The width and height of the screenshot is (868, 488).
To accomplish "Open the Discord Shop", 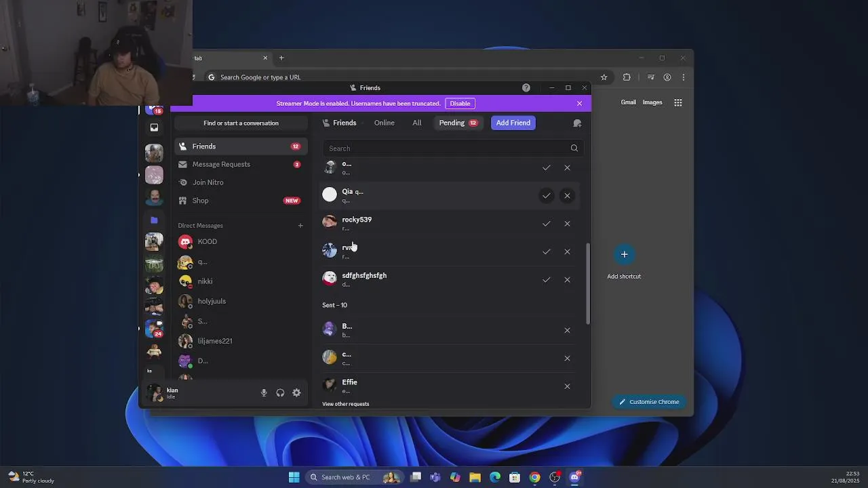I will [x=241, y=201].
